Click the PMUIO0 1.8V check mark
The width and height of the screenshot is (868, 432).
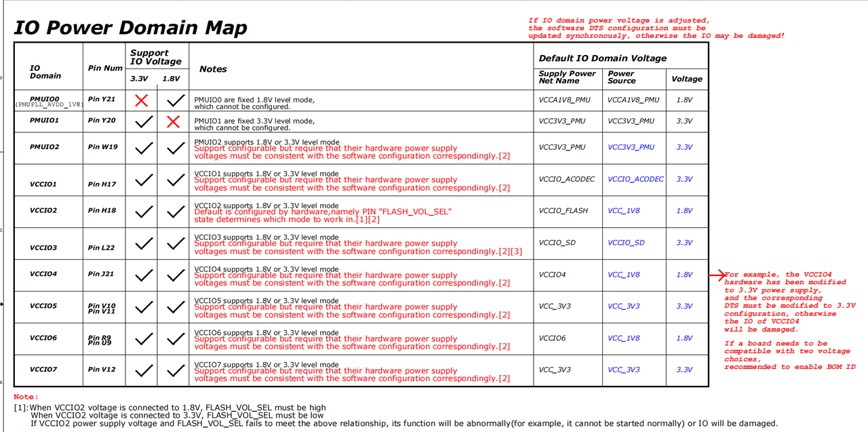coord(176,100)
